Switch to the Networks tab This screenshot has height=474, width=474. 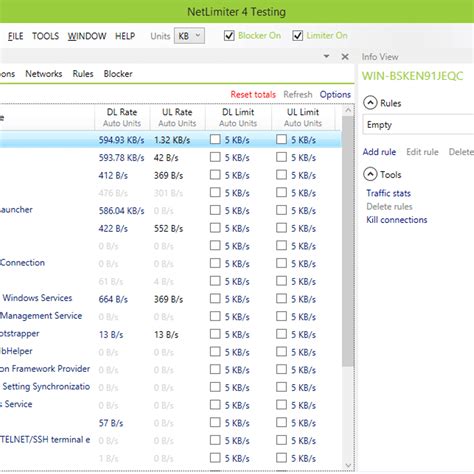click(x=44, y=74)
